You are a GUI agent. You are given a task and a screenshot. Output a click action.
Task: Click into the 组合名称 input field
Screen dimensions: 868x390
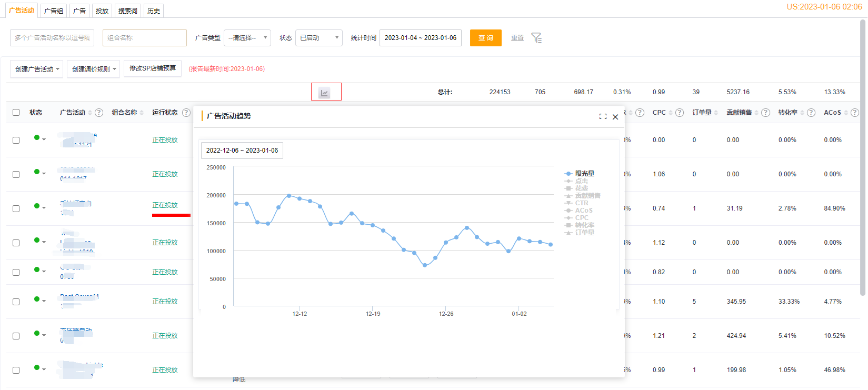point(145,38)
